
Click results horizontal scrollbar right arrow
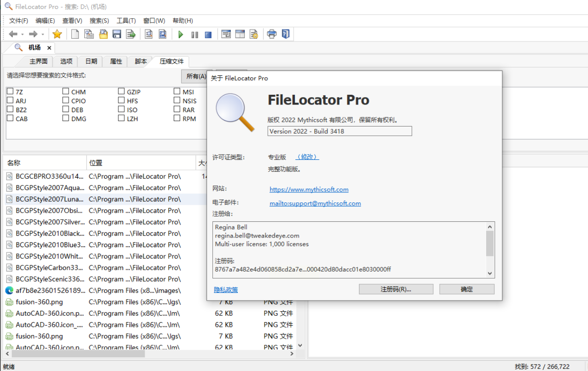(x=291, y=354)
